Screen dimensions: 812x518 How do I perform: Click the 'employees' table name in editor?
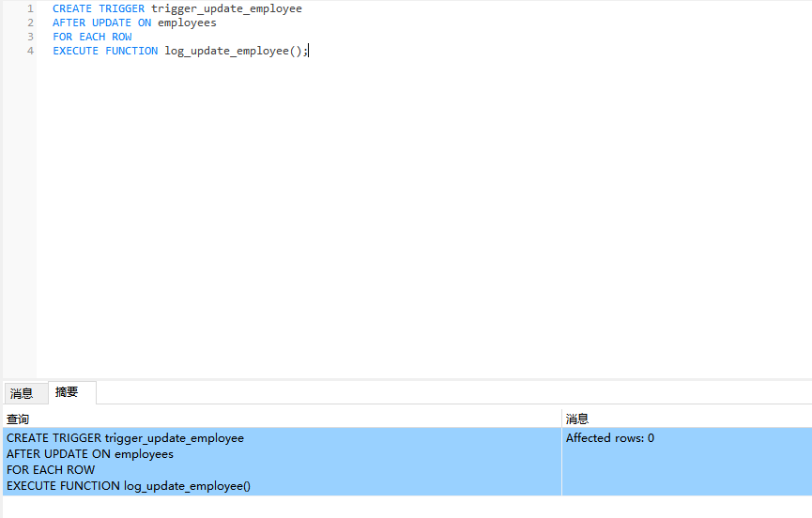tap(187, 23)
